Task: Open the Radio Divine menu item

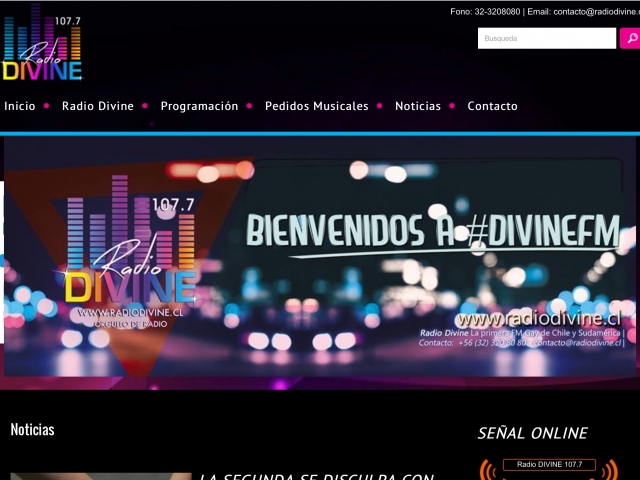Action: [x=98, y=106]
